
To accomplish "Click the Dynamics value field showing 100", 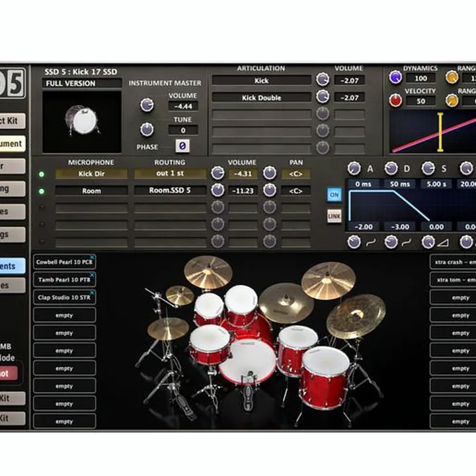I will click(420, 78).
